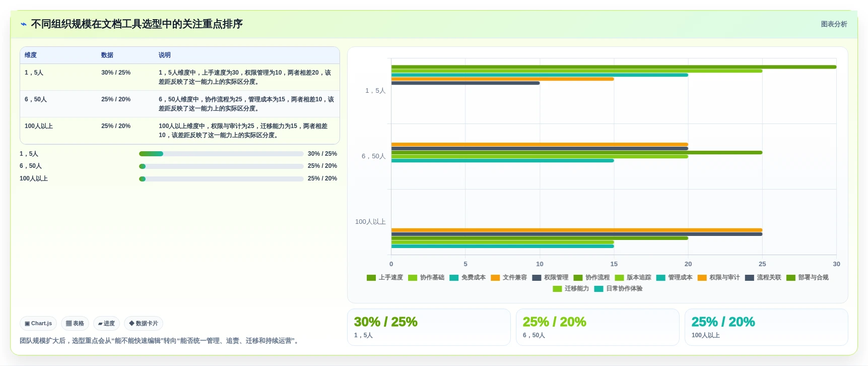Click the dark gray bar in 1，5人 group

click(x=465, y=83)
